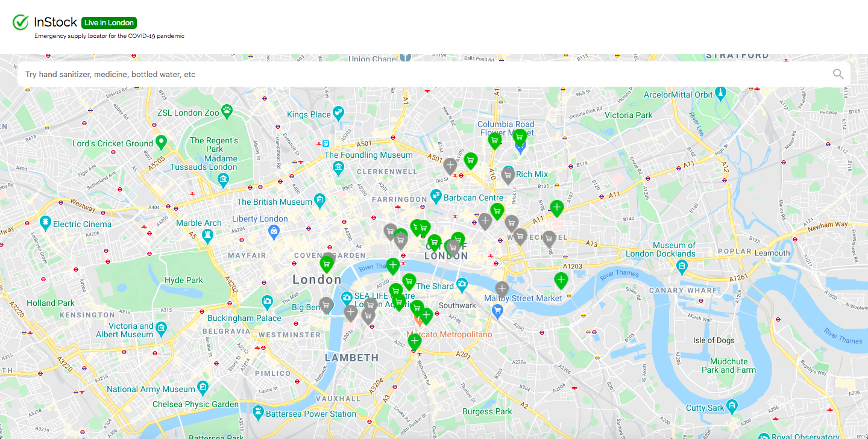Select green cart marker at Covent Garden
The height and width of the screenshot is (439, 868).
(x=327, y=264)
